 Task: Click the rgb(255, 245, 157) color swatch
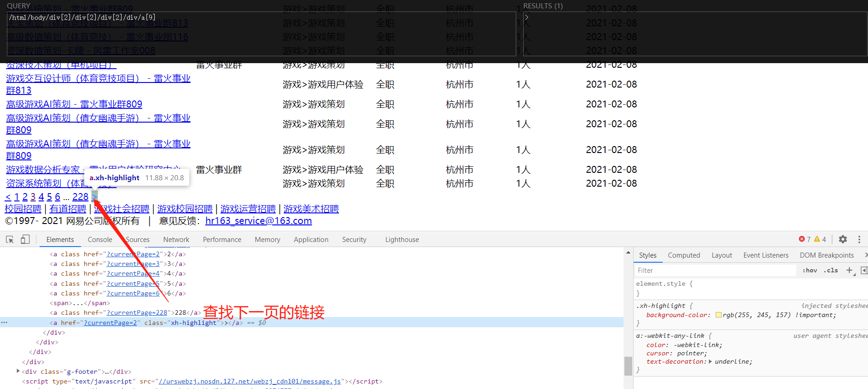click(x=718, y=315)
